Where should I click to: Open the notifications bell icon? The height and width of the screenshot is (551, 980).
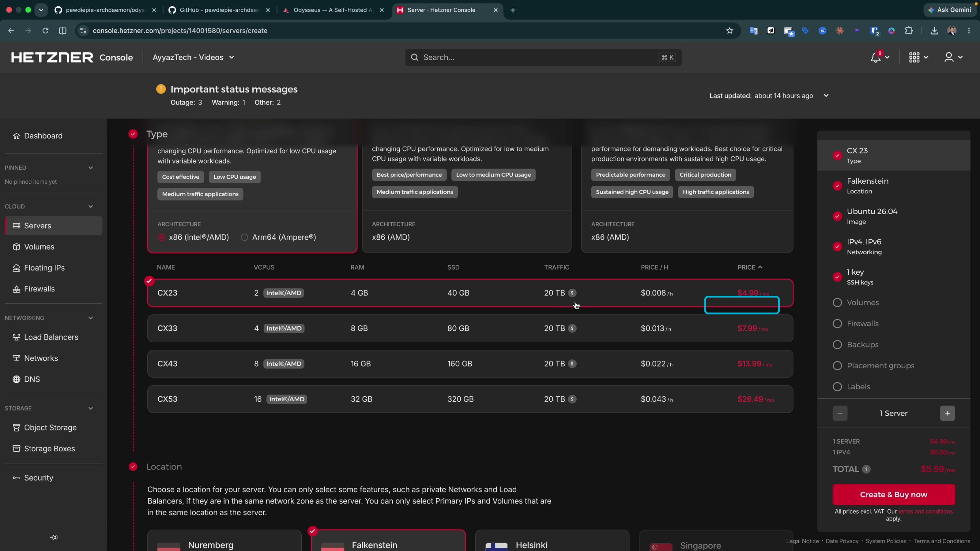876,58
